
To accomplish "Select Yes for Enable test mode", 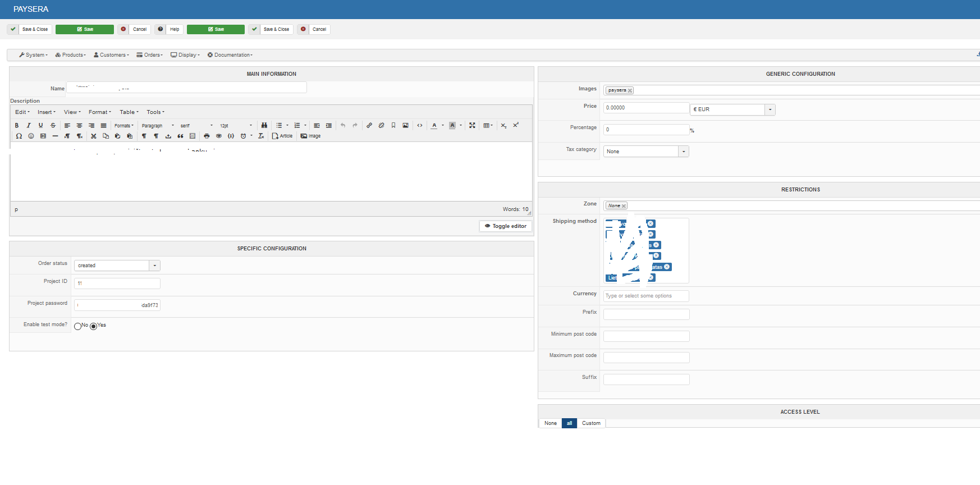I will click(x=94, y=326).
